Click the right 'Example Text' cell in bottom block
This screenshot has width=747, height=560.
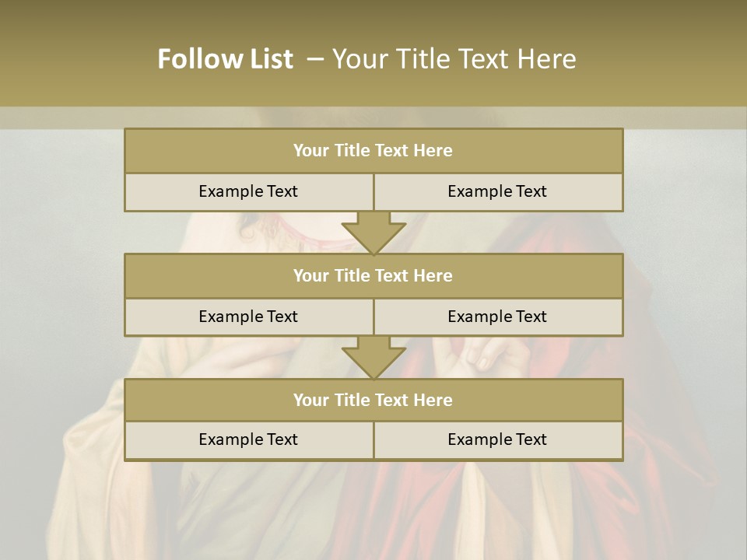click(x=497, y=439)
